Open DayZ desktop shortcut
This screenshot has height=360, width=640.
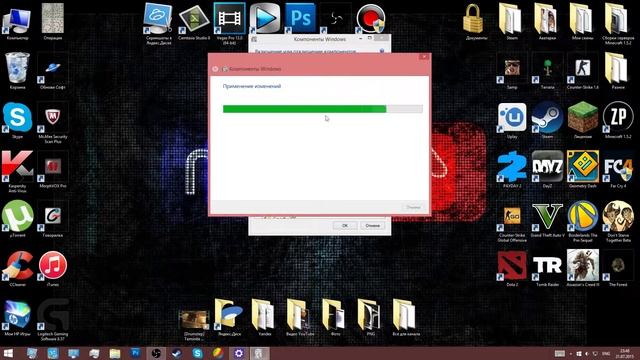pyautogui.click(x=547, y=169)
